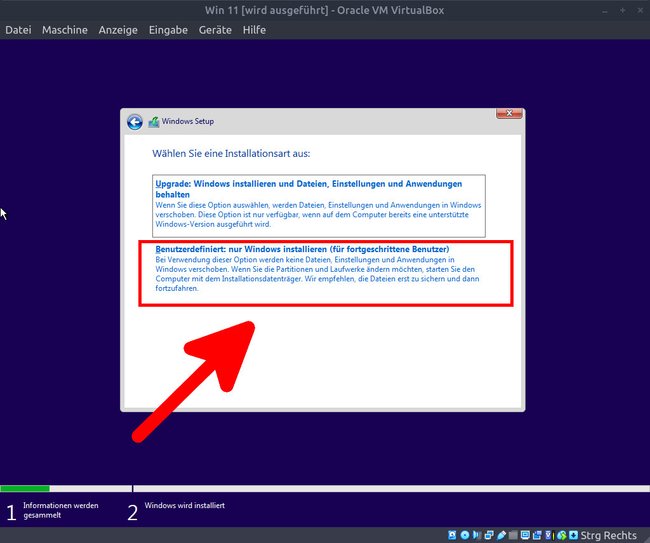650x543 pixels.
Task: Open the Anzeige menu
Action: [x=118, y=30]
